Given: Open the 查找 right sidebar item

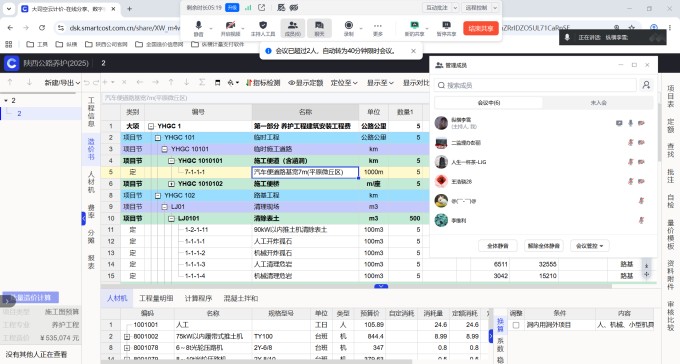Looking at the screenshot, I should click(670, 151).
